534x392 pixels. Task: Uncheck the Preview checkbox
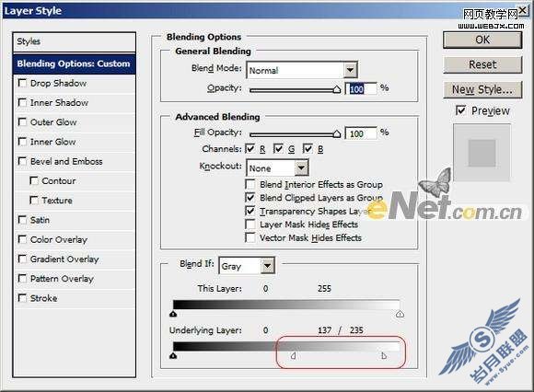(460, 110)
